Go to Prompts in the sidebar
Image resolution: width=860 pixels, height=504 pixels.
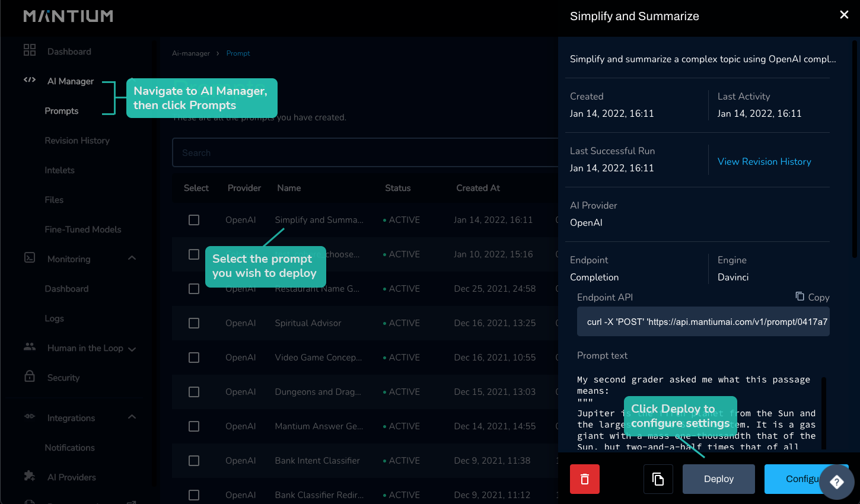[x=62, y=111]
